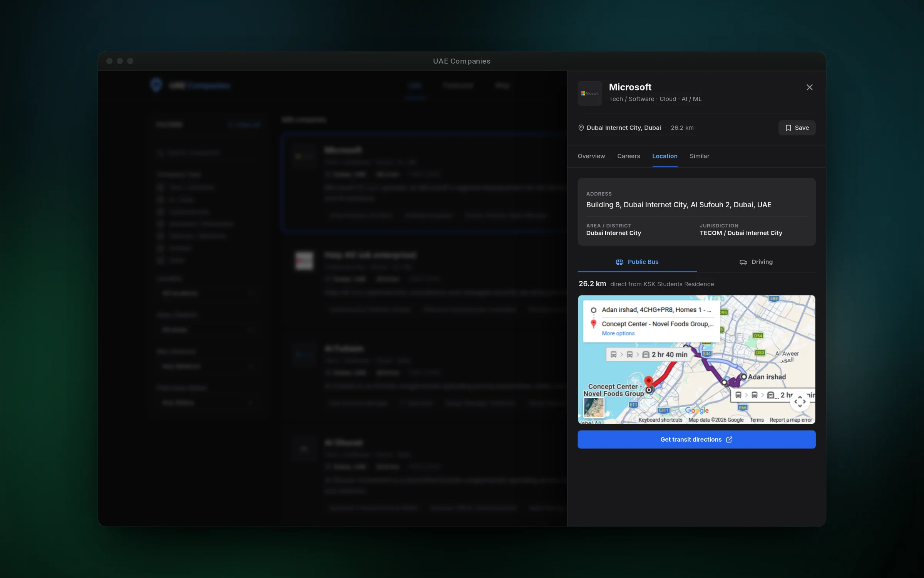Viewport: 924px width, 578px height.
Task: Select the Public Bus travel mode
Action: click(x=637, y=262)
